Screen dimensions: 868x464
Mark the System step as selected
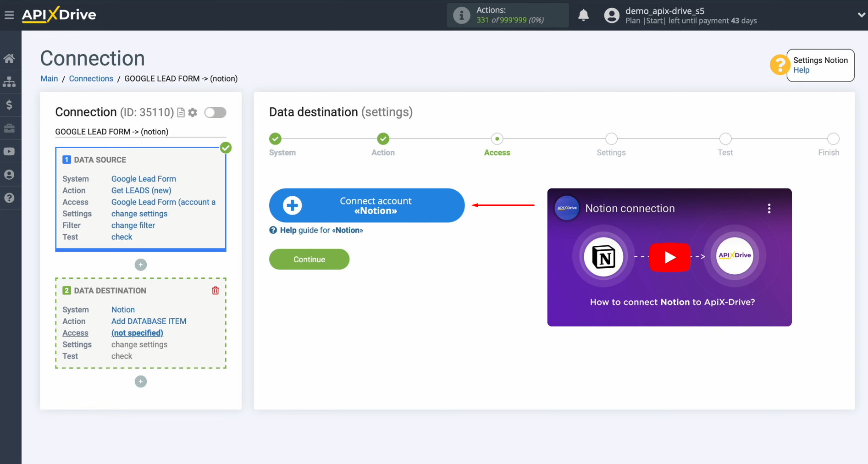pyautogui.click(x=275, y=138)
